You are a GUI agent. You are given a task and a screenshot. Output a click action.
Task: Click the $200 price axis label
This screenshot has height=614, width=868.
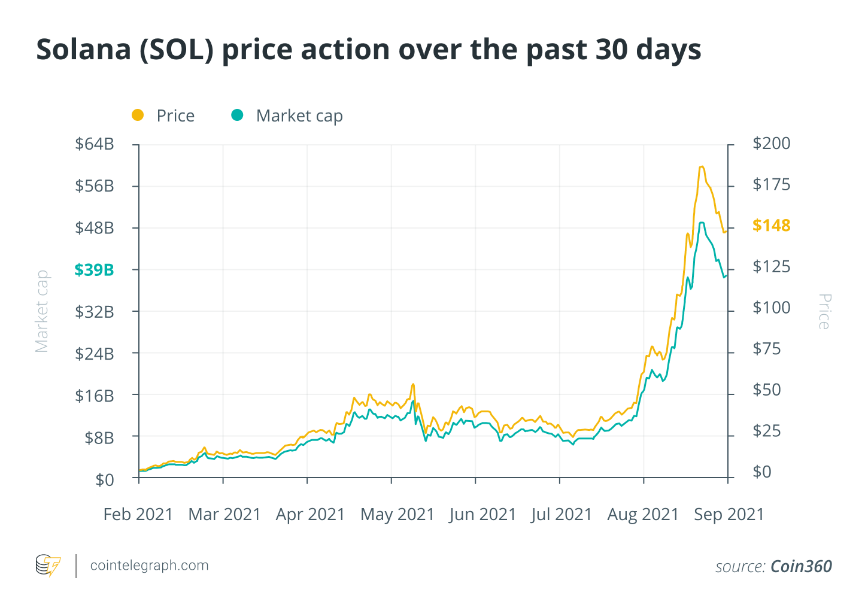(x=771, y=144)
